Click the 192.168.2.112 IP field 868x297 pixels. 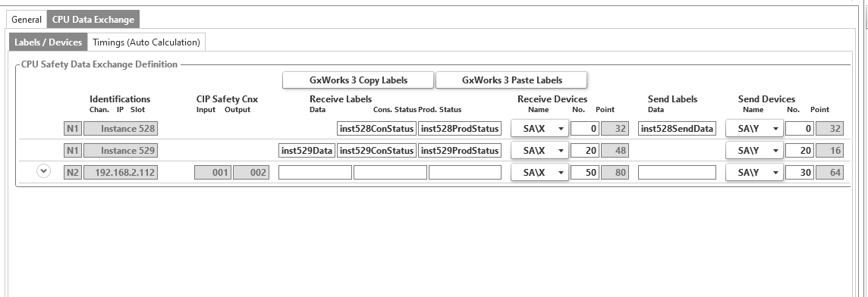[x=120, y=173]
